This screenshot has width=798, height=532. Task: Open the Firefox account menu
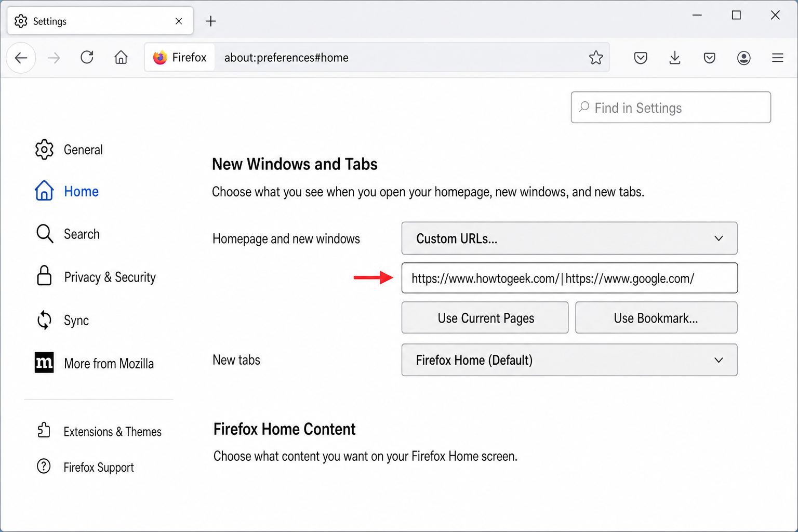[x=744, y=58]
